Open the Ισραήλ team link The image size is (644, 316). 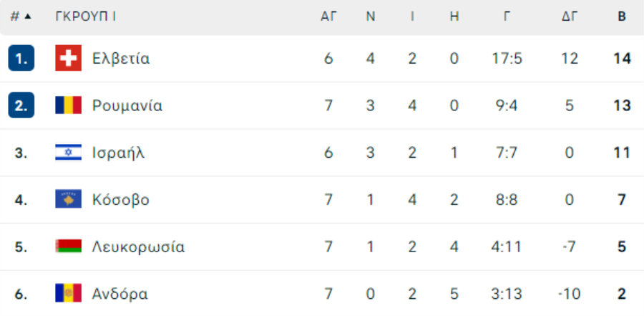[118, 153]
